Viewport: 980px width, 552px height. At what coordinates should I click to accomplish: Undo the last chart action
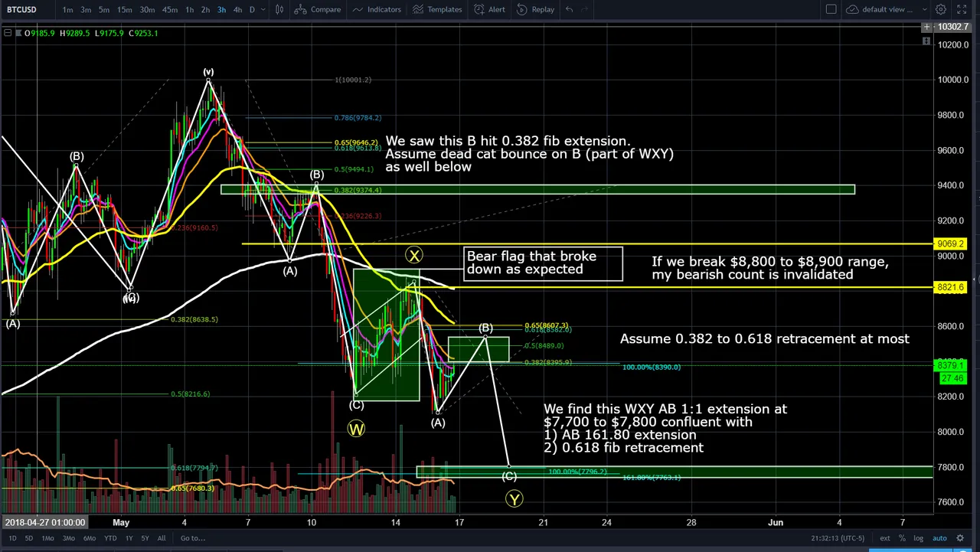[x=569, y=9]
